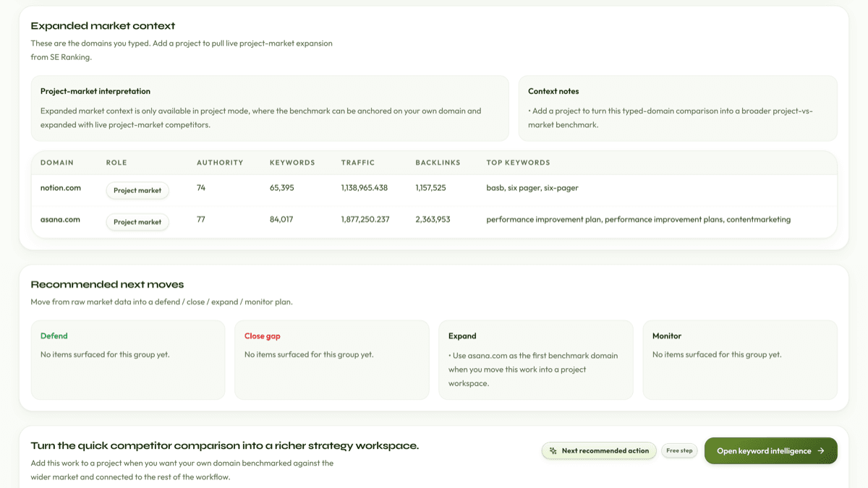The height and width of the screenshot is (488, 868).
Task: Click the arrow icon on Open keyword intelligence
Action: click(x=821, y=451)
